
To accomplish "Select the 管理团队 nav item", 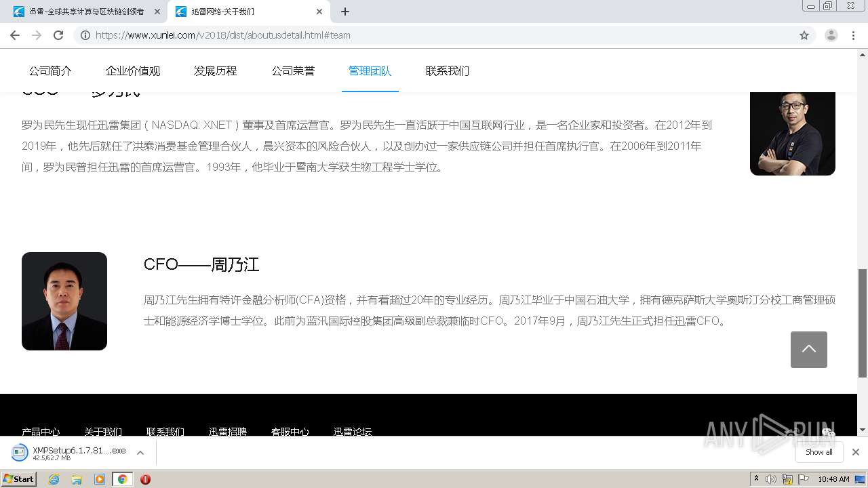I will (370, 70).
